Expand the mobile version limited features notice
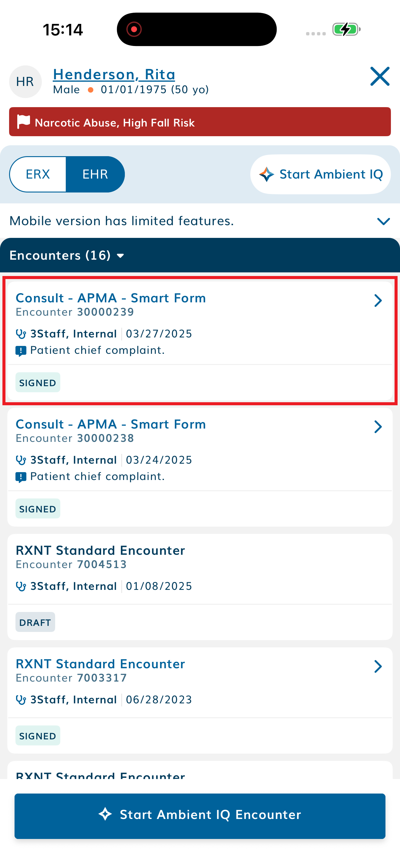Viewport: 400px width, 868px height. [383, 221]
